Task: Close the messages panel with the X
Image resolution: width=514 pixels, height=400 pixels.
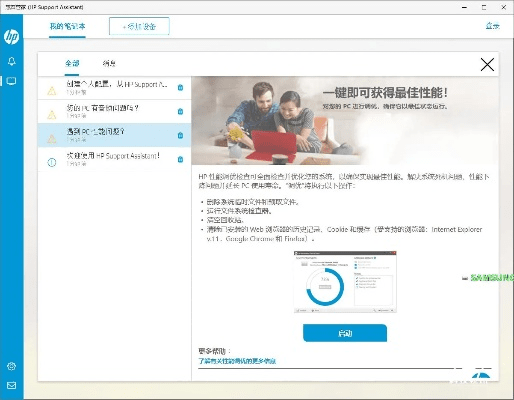Action: [487, 65]
